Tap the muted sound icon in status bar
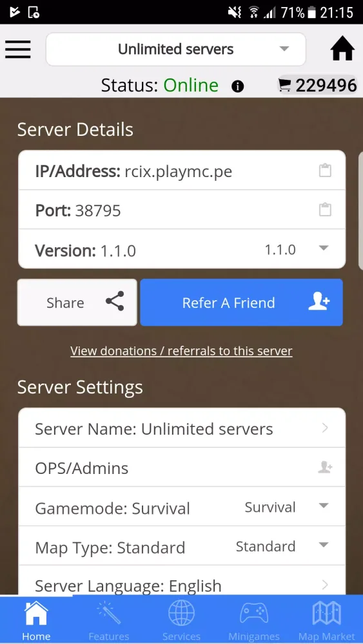This screenshot has width=363, height=644. tap(235, 12)
